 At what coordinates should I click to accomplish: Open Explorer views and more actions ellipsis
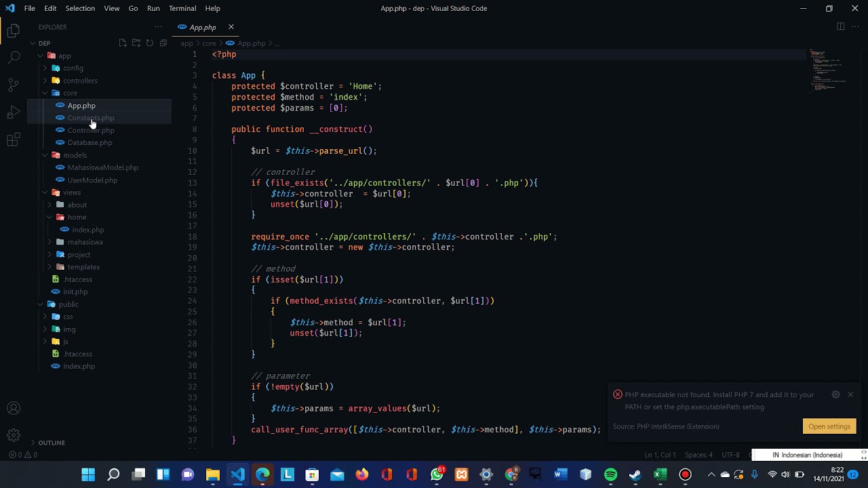click(158, 27)
